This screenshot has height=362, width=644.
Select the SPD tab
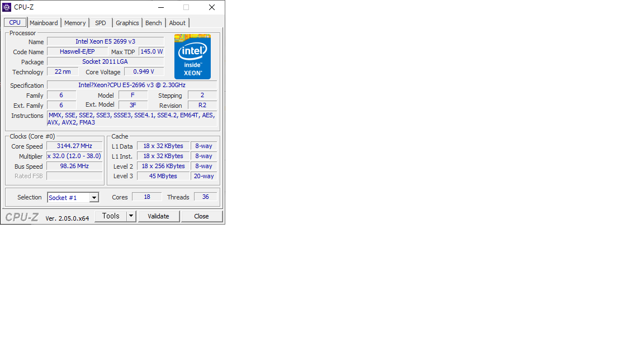(x=100, y=23)
